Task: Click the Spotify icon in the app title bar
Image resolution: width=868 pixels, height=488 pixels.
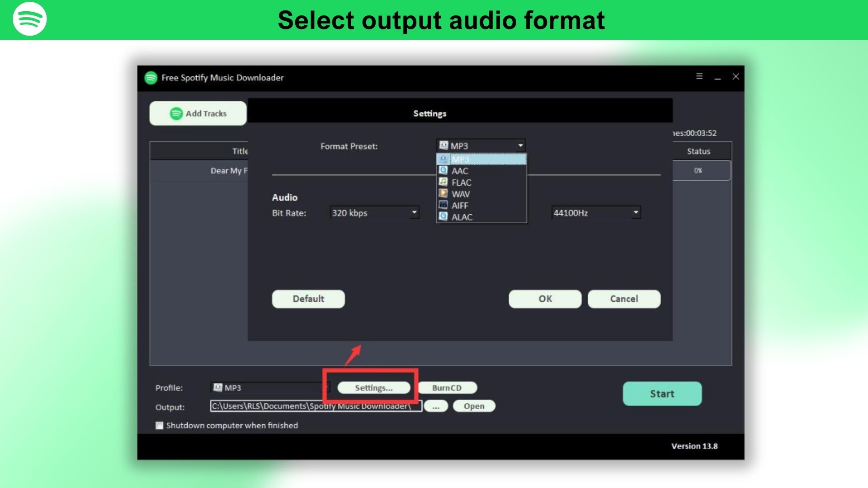Action: pyautogui.click(x=151, y=78)
